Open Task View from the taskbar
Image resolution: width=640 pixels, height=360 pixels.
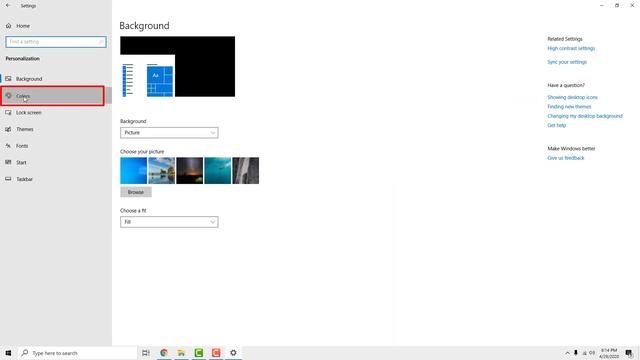[146, 353]
